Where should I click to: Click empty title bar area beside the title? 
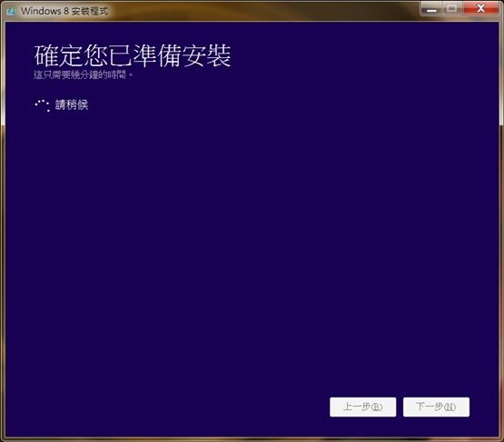pyautogui.click(x=257, y=11)
